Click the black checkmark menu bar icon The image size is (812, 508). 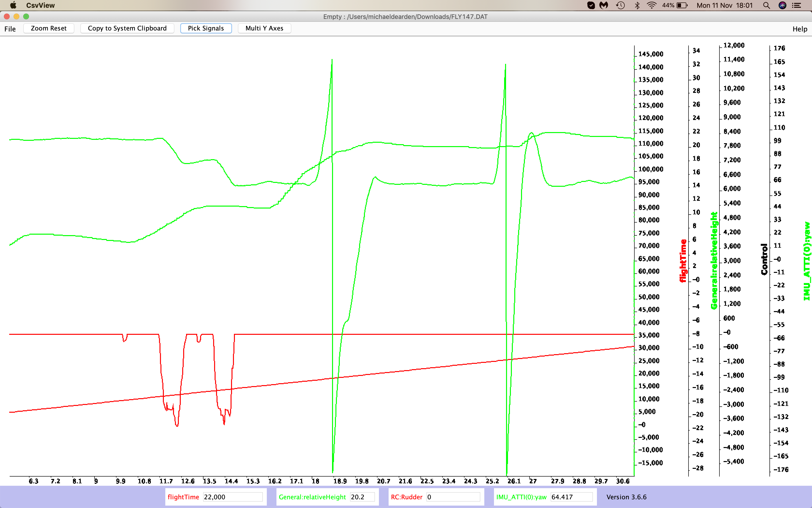click(591, 5)
